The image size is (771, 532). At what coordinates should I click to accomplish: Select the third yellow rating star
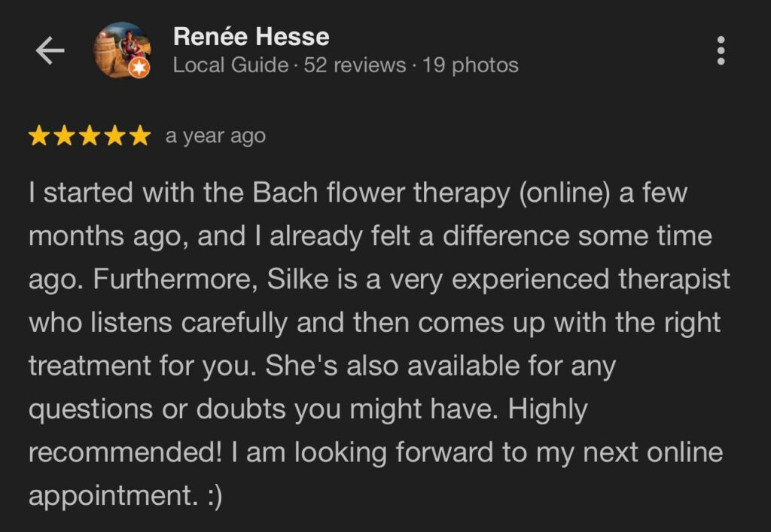tap(89, 136)
